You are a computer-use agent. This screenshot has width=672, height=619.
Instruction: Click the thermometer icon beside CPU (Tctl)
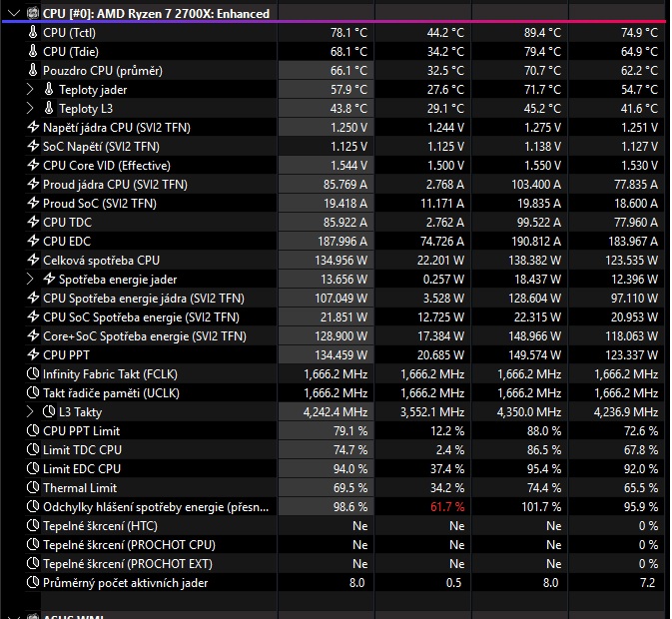click(x=33, y=33)
